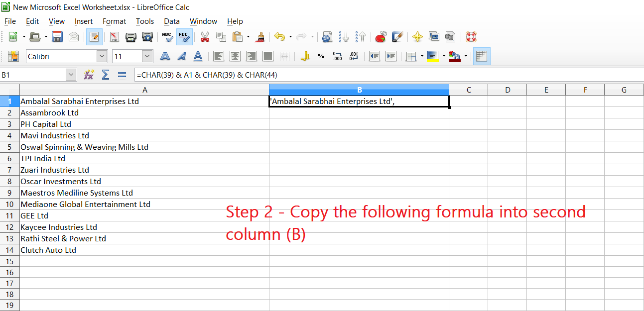Open the Format menu
Screen dimensions: 644x311
tap(114, 21)
